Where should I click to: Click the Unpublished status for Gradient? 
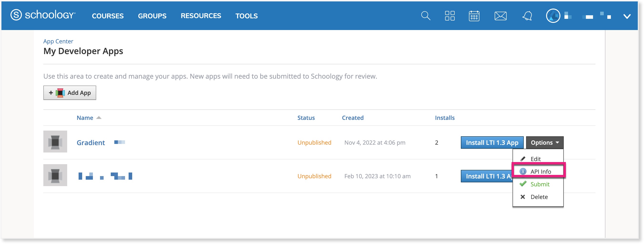point(314,142)
